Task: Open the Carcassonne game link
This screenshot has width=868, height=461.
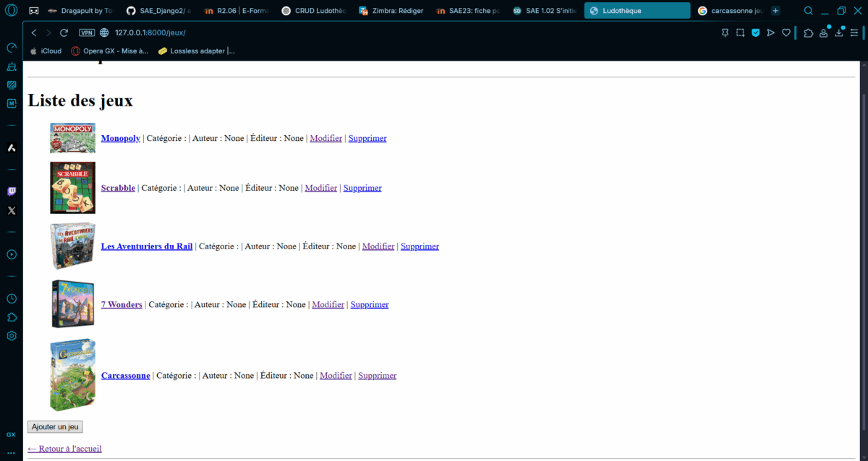Action: (x=126, y=375)
